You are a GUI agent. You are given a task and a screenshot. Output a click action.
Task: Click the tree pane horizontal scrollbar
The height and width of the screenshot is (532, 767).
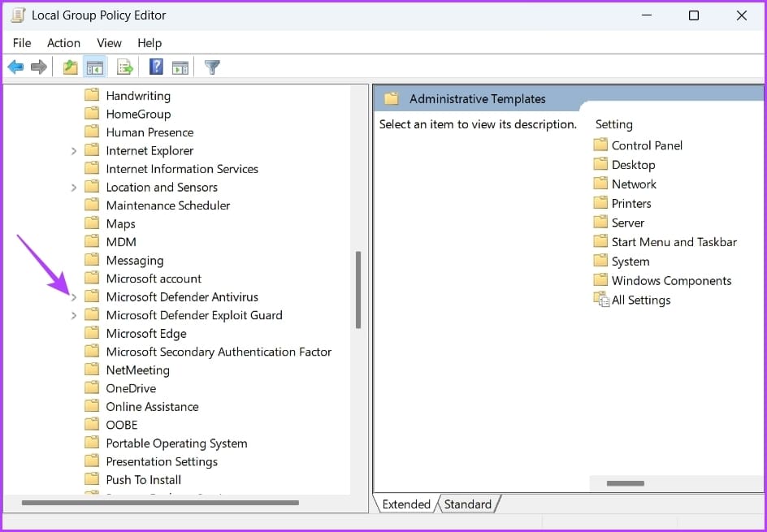[x=160, y=503]
